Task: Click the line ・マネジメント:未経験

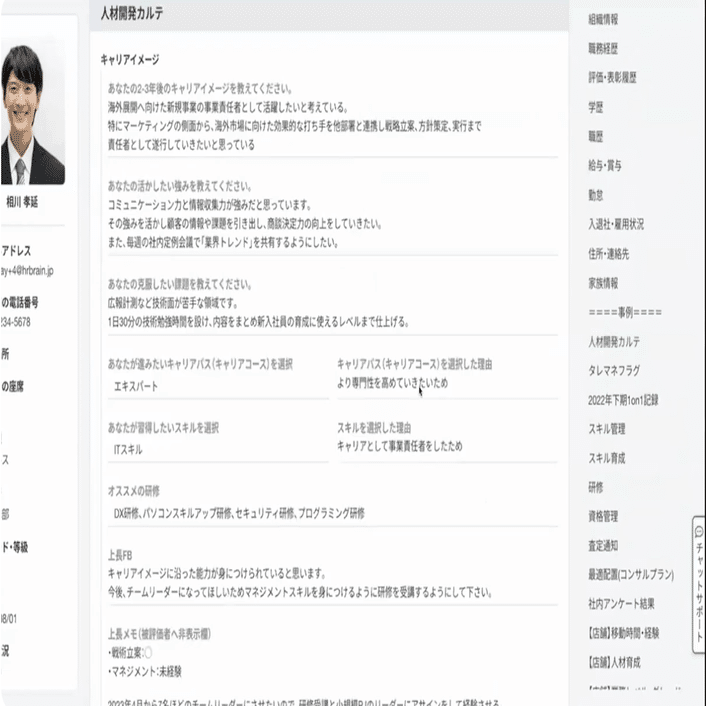Action: click(145, 672)
